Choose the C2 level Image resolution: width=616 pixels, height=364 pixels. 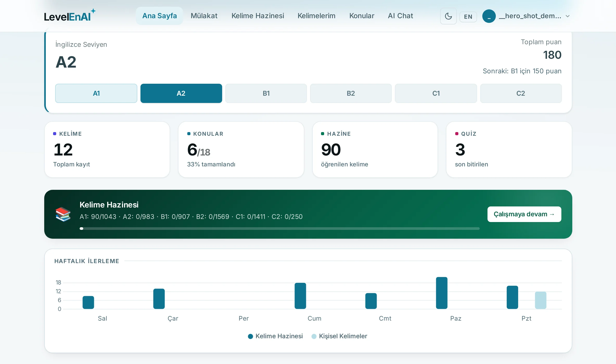tap(521, 93)
